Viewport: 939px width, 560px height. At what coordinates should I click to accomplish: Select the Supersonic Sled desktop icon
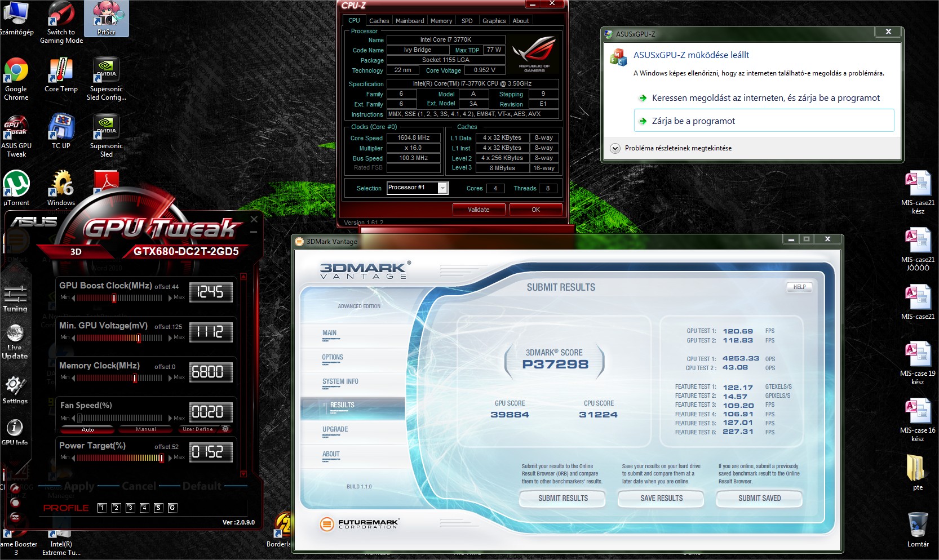tap(107, 136)
